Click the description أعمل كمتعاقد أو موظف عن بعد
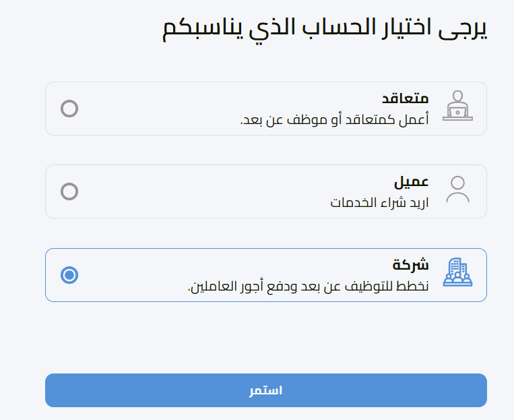514x420 pixels. click(x=334, y=120)
